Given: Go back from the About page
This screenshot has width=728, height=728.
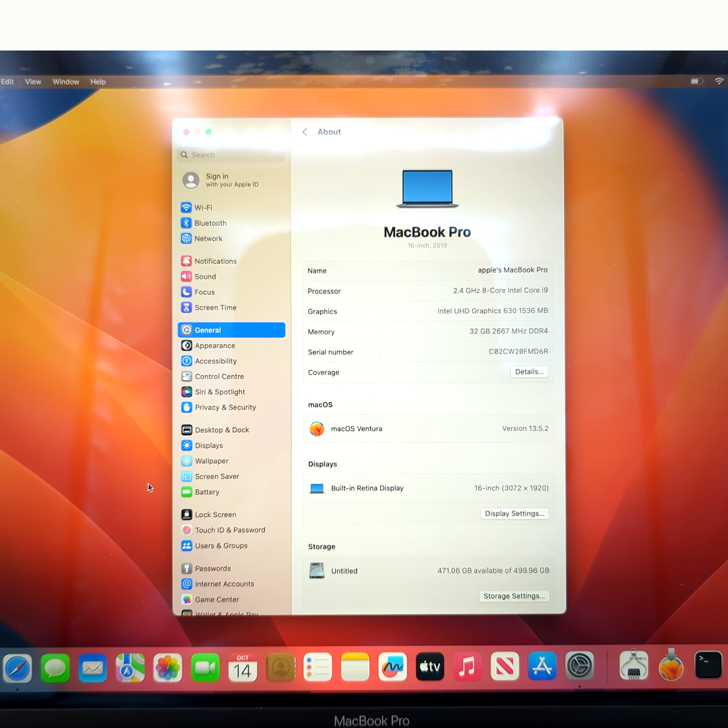Looking at the screenshot, I should point(305,132).
